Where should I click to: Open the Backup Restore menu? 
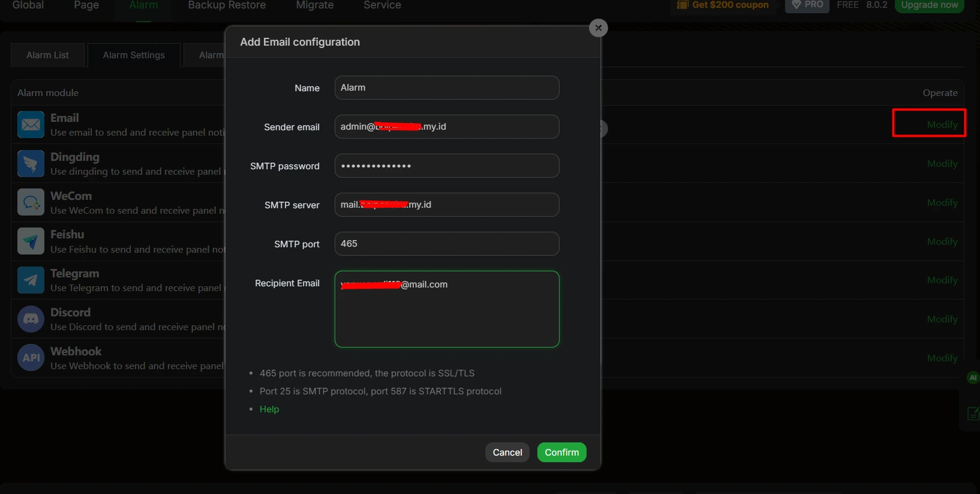(x=227, y=5)
